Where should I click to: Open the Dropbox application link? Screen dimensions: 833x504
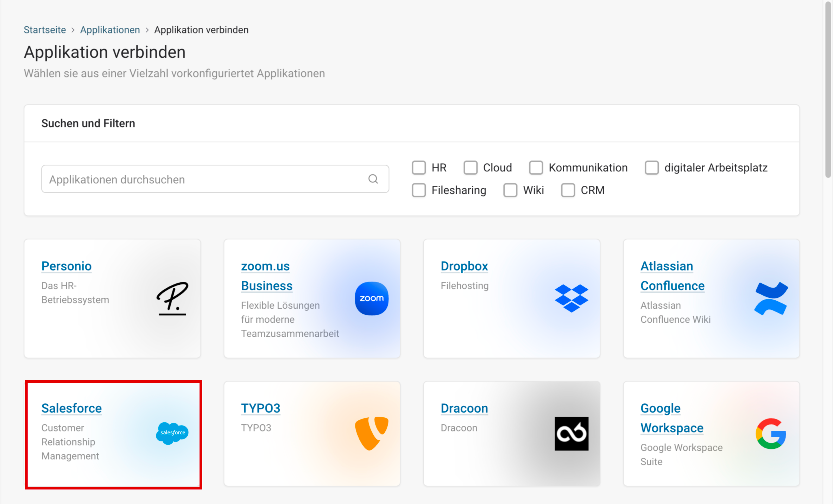(464, 266)
